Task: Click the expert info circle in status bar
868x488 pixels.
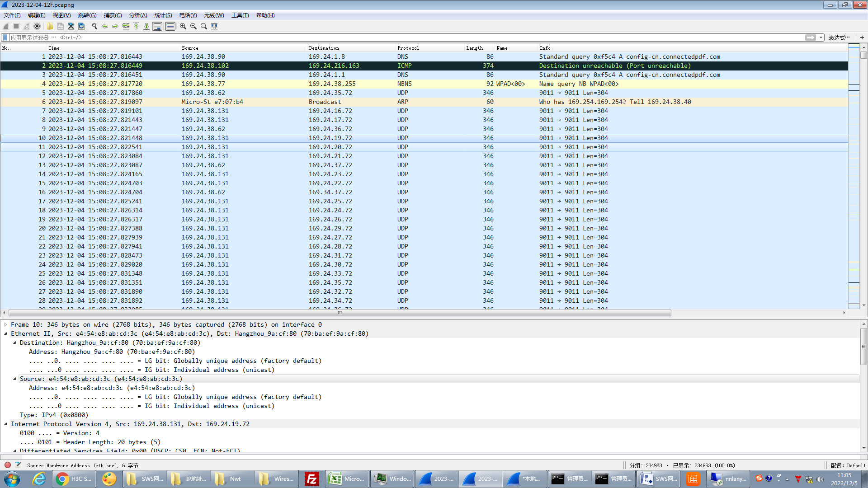Action: [x=8, y=465]
